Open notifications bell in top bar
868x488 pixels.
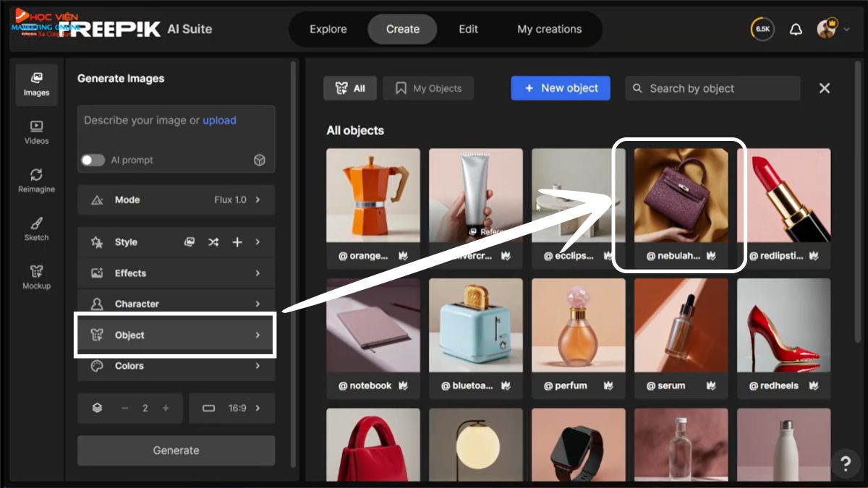[796, 30]
